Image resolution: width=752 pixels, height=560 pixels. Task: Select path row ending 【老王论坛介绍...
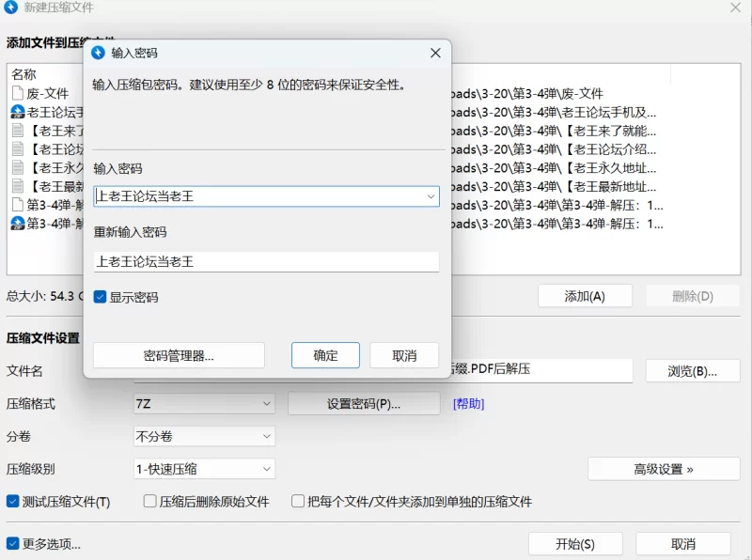point(554,149)
